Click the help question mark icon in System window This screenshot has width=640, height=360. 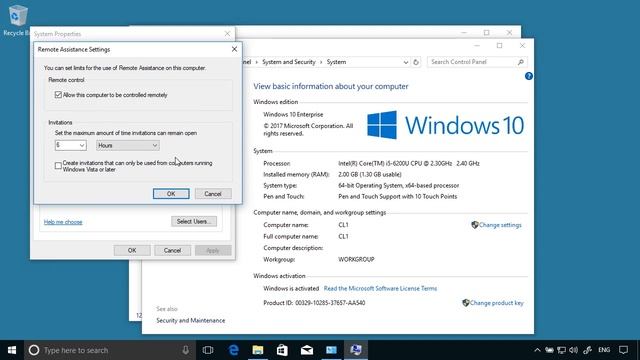529,76
